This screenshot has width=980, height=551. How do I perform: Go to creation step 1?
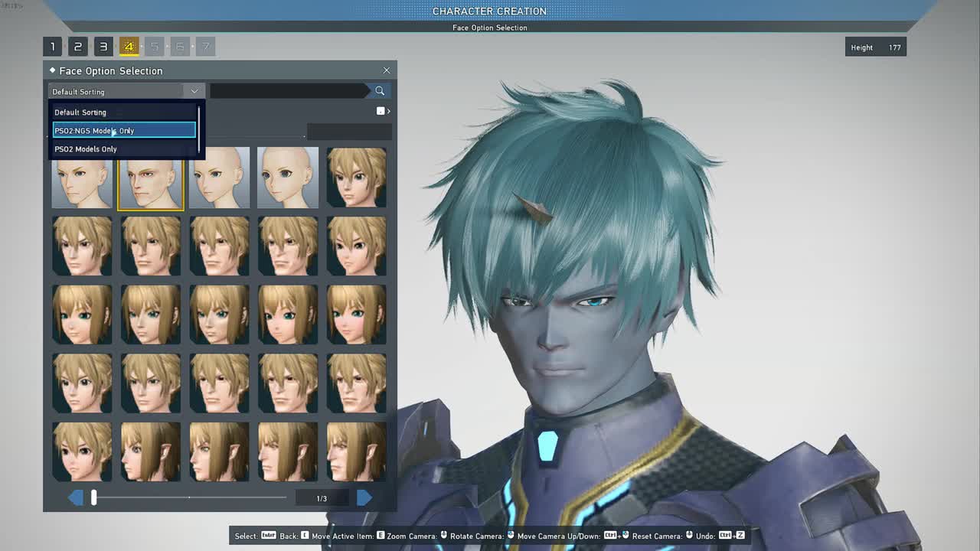(x=53, y=47)
